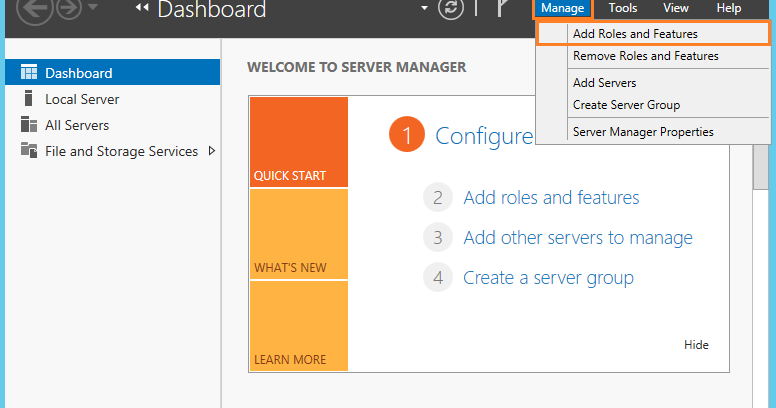Image resolution: width=776 pixels, height=408 pixels.
Task: Open the notifications flag
Action: [502, 9]
